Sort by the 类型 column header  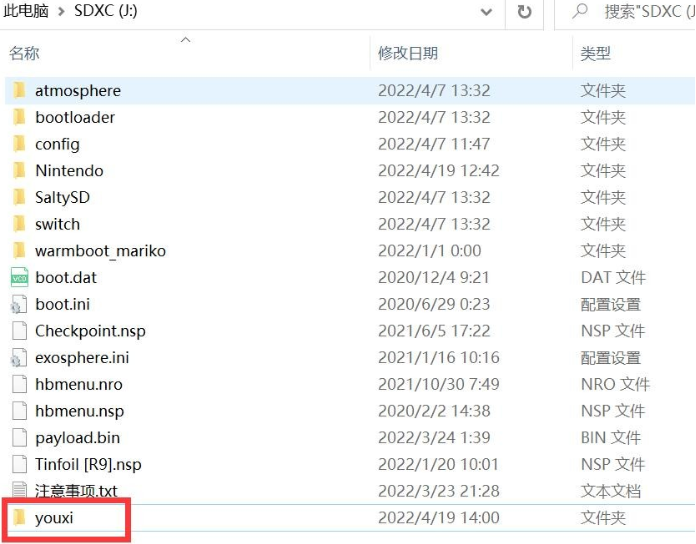(x=596, y=53)
